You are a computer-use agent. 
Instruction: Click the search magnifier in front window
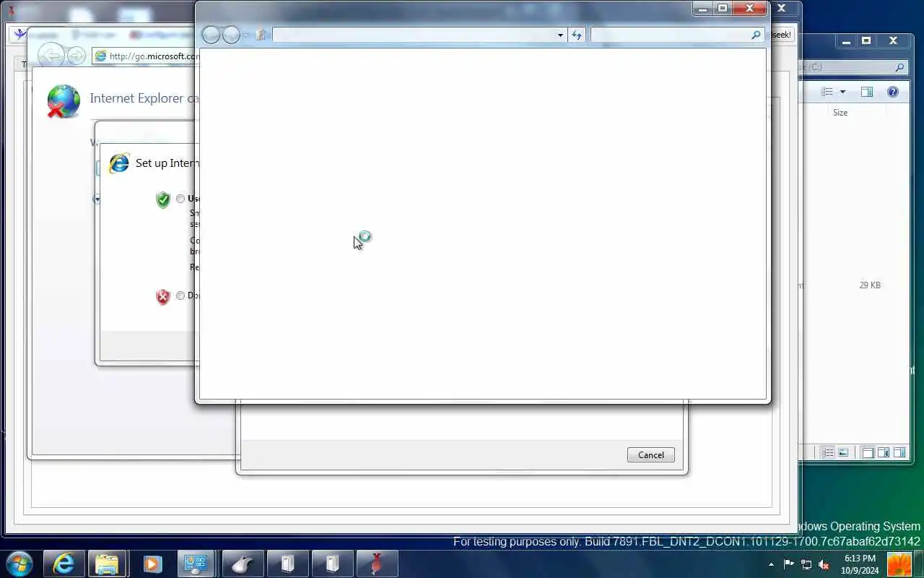click(x=757, y=35)
